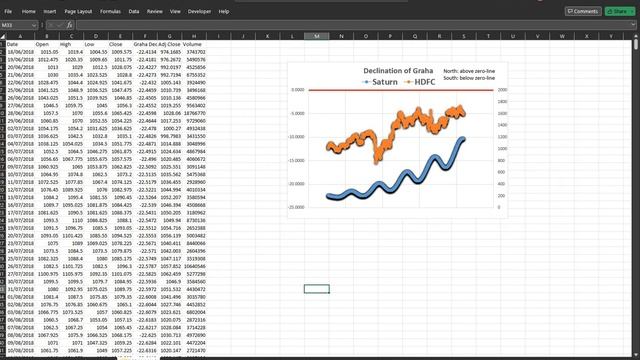This screenshot has width=640, height=360.
Task: Click the 'Graha Dec' header cell
Action: [145, 44]
